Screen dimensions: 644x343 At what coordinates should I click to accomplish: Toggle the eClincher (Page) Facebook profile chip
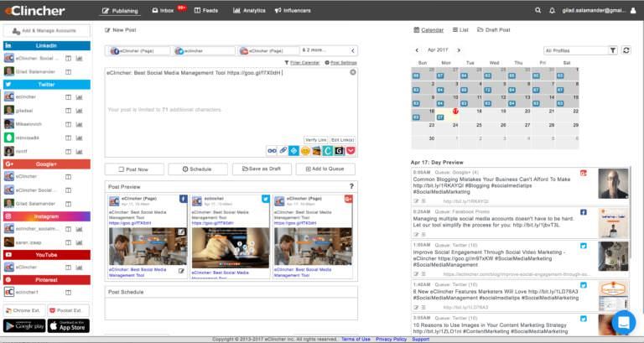[x=139, y=51]
